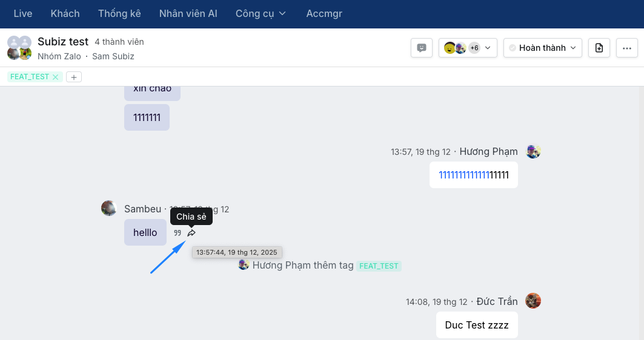
Task: Click the FEAT_TEST tag in activity log
Action: pyautogui.click(x=379, y=266)
